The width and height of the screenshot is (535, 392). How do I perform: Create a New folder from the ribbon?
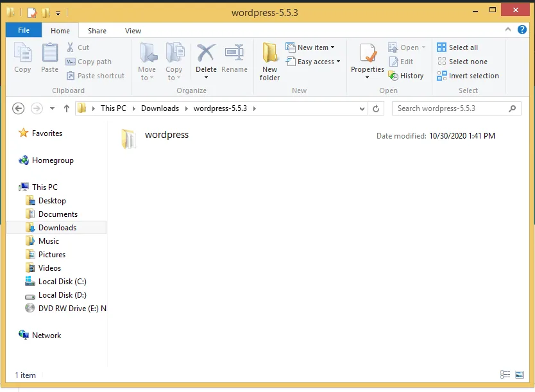[x=269, y=62]
